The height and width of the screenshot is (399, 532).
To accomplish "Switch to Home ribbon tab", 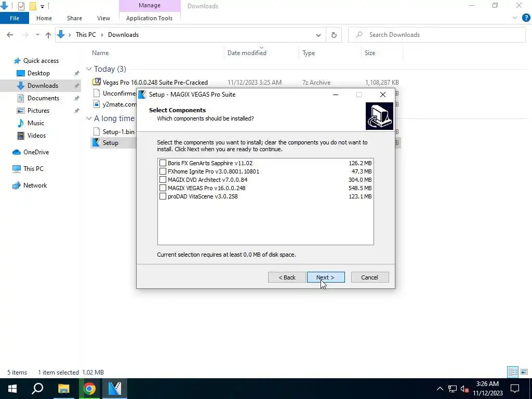I will pyautogui.click(x=44, y=18).
